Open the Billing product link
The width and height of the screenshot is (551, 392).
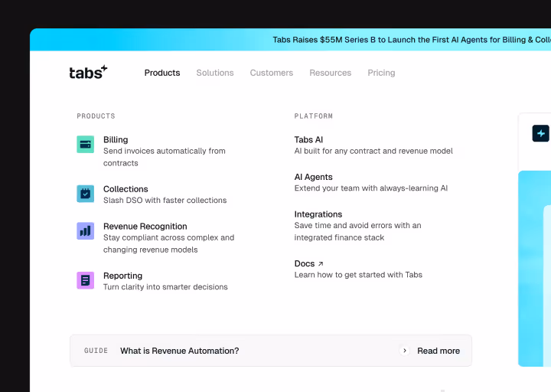(116, 139)
